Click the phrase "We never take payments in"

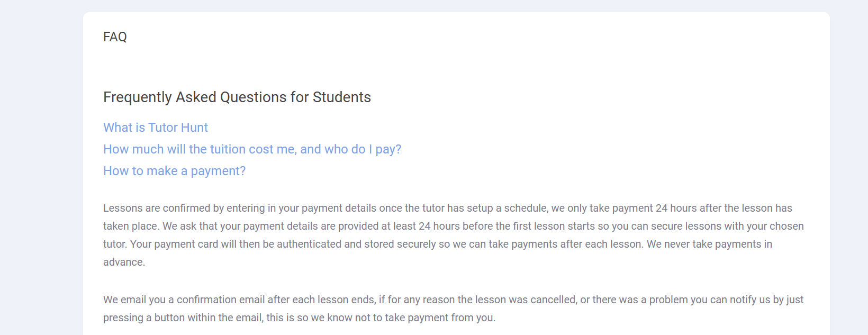coord(709,244)
